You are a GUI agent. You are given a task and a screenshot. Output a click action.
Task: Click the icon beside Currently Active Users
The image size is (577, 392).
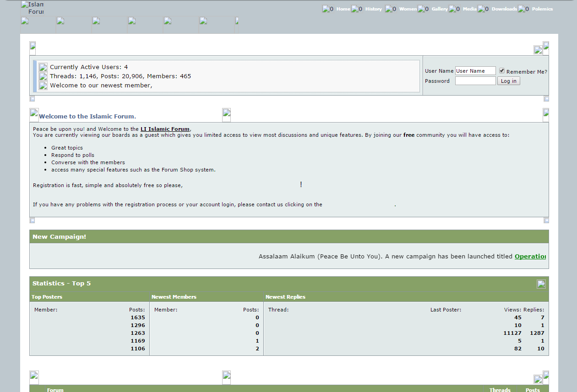43,67
